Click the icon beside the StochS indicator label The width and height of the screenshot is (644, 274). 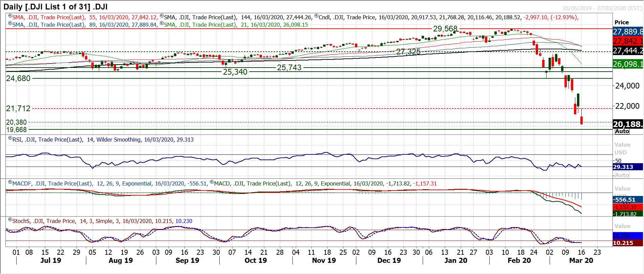(x=10, y=220)
